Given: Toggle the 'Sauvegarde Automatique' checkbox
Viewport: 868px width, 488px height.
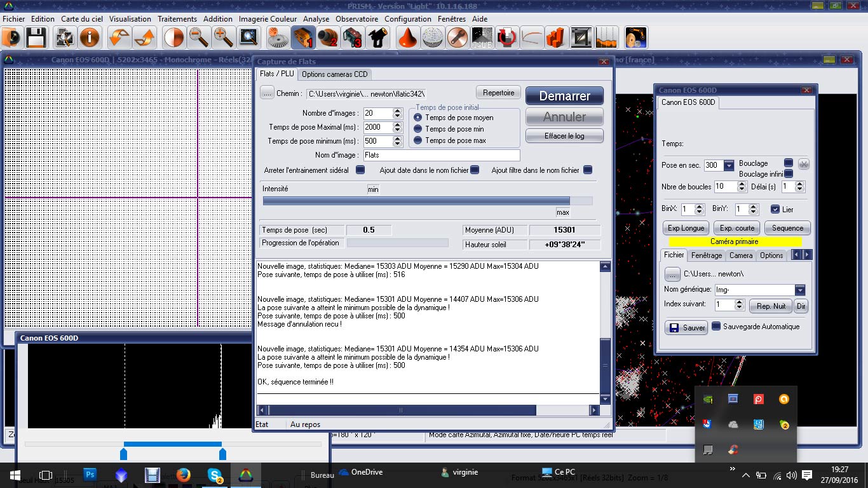Looking at the screenshot, I should point(716,327).
